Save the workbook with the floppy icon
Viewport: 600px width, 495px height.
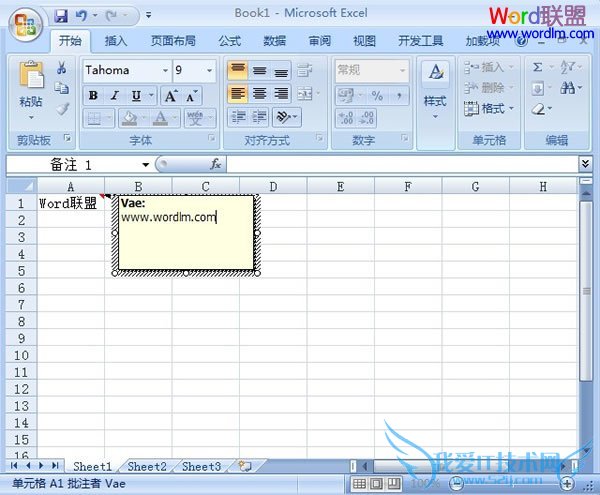(x=61, y=16)
